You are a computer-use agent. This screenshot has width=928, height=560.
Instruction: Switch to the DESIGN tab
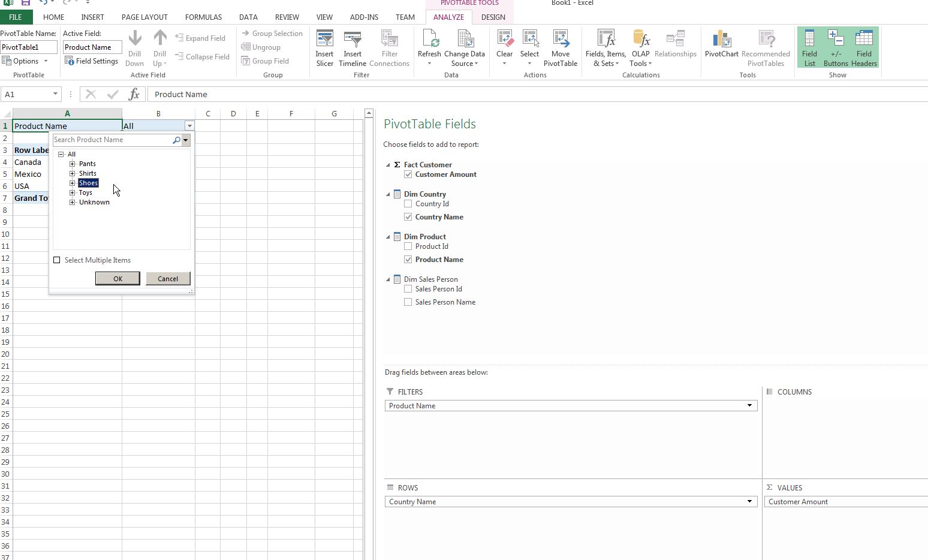493,17
